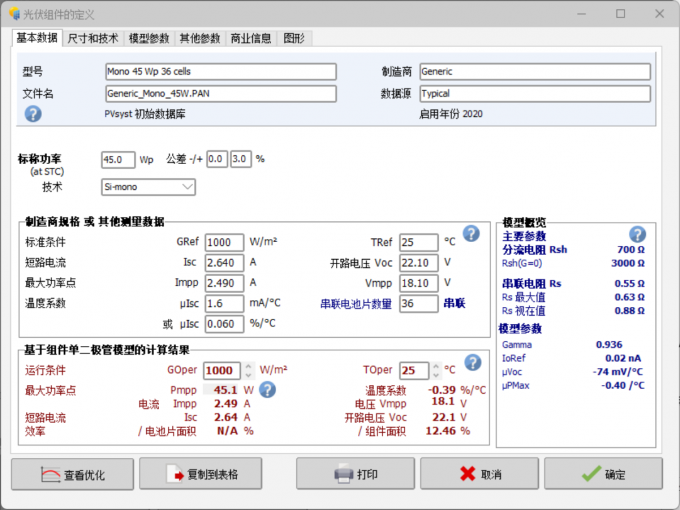Click the temperature coefficient -0.39 value

click(441, 390)
